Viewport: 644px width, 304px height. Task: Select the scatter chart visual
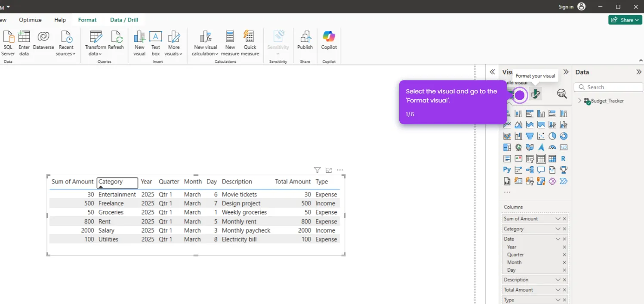click(x=541, y=136)
